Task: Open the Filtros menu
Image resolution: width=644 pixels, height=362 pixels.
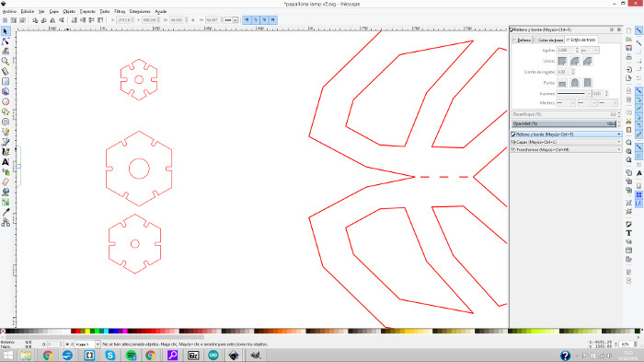Action: pyautogui.click(x=120, y=12)
